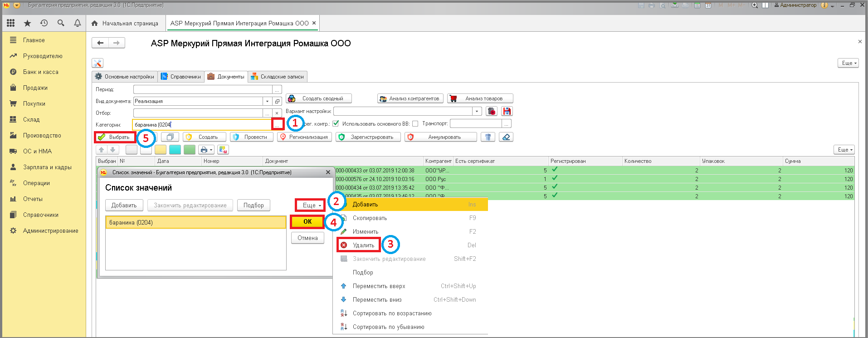This screenshot has height=338, width=868.
Task: Click the red save settings floppy icon
Action: click(507, 111)
